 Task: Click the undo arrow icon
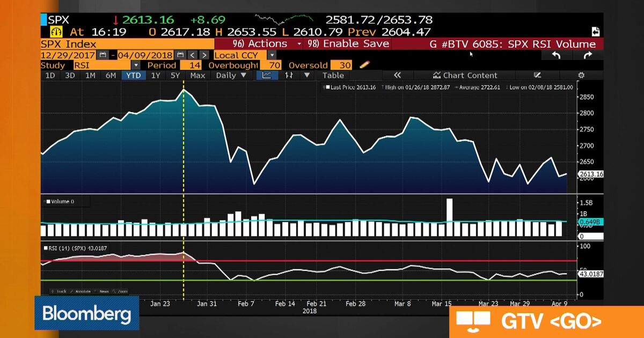[x=556, y=55]
